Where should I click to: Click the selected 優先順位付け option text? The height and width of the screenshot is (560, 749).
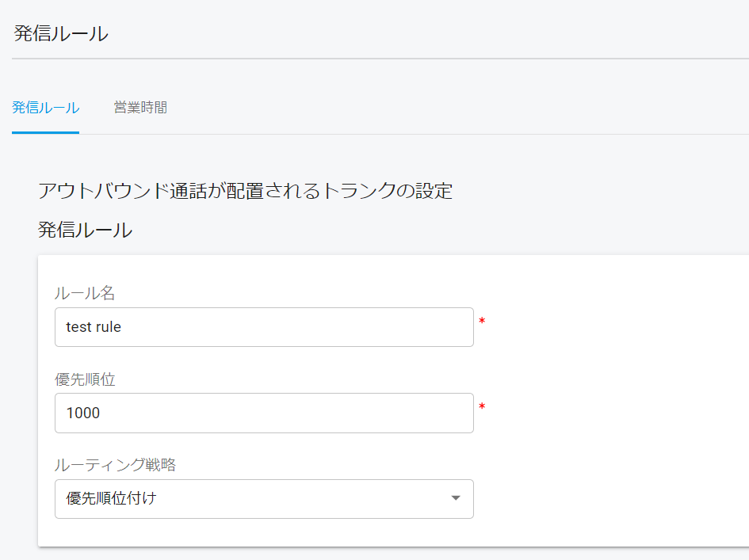111,498
